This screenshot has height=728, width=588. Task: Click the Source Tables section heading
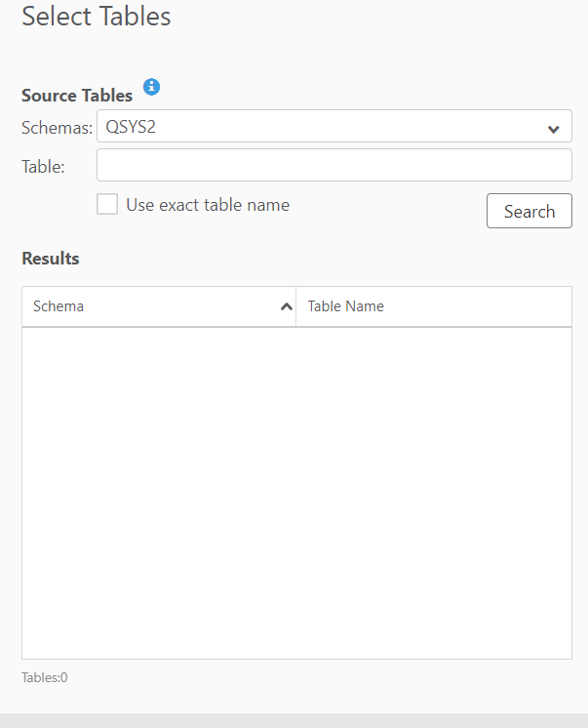pyautogui.click(x=77, y=96)
